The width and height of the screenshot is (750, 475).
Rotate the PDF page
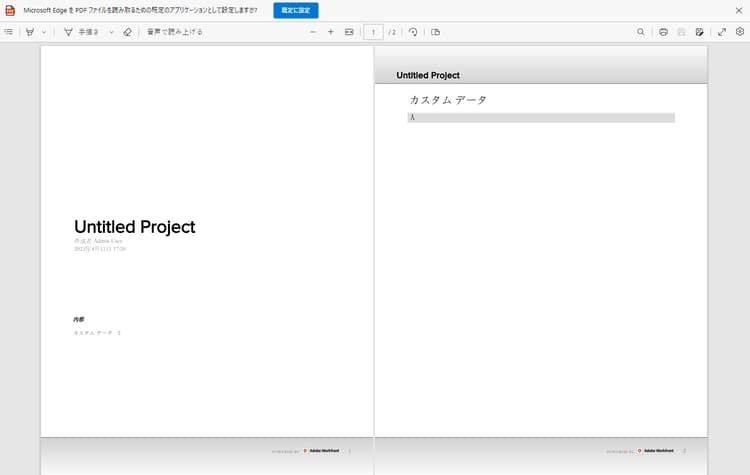[413, 32]
